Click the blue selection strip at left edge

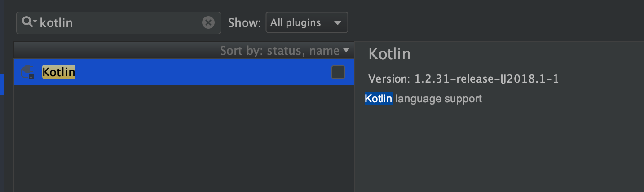click(1, 84)
